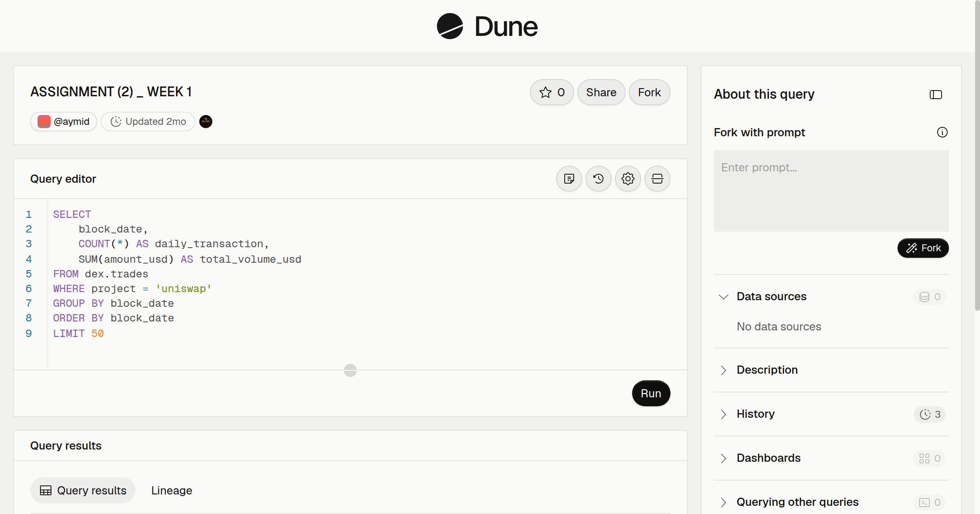Viewport: 980px width, 514px height.
Task: Switch to the Lineage tab
Action: (x=171, y=490)
